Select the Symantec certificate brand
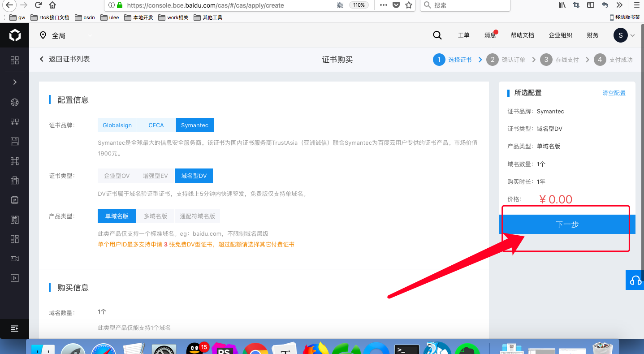The height and width of the screenshot is (354, 644). click(194, 125)
